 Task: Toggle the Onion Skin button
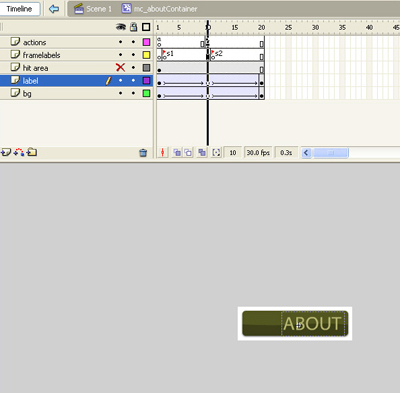tap(177, 153)
